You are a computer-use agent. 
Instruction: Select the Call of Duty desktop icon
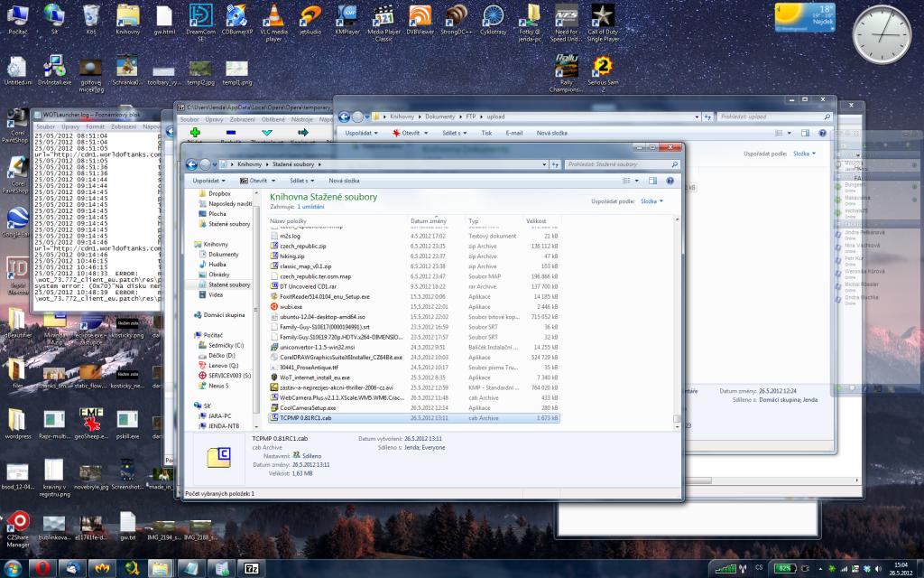point(603,23)
